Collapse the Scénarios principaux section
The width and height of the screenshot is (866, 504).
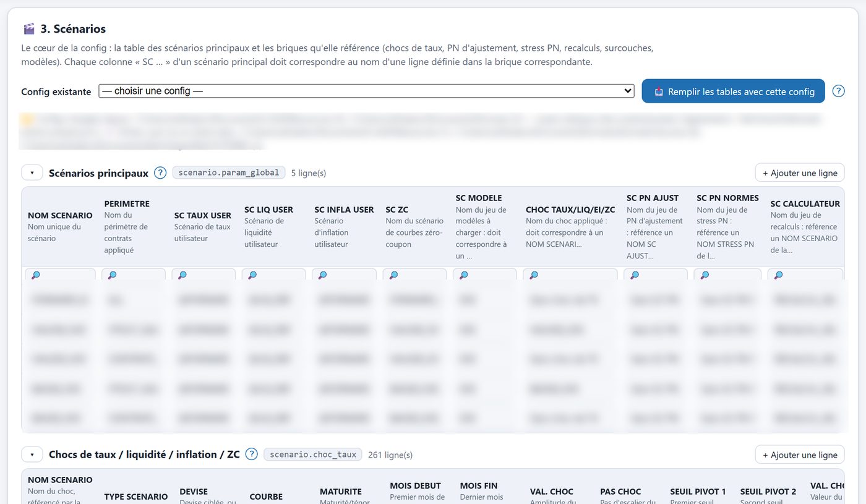32,173
